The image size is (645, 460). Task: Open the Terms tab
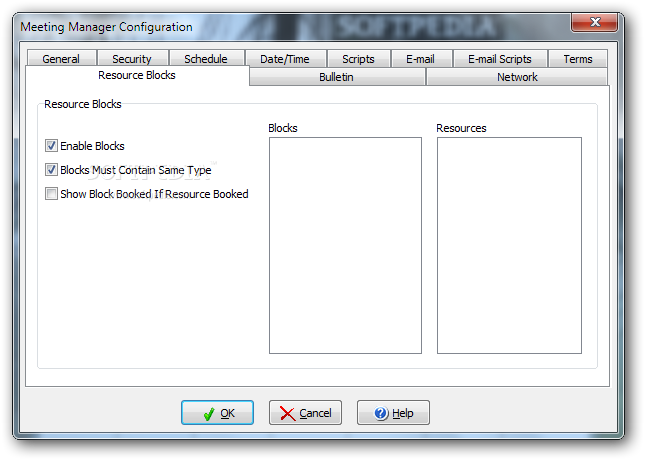tap(578, 58)
